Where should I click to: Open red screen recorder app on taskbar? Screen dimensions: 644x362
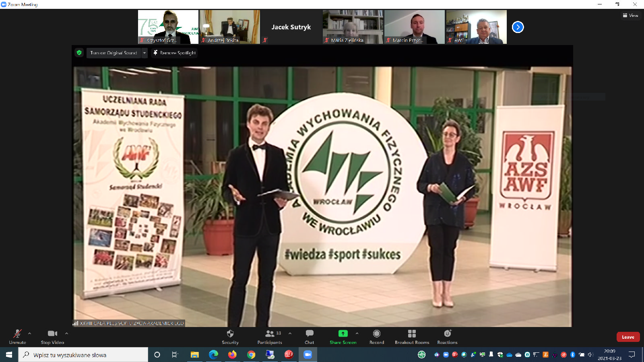289,355
